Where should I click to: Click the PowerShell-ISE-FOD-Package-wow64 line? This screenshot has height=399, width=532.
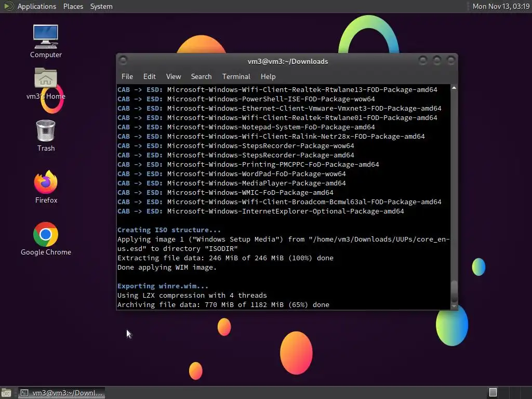click(246, 99)
